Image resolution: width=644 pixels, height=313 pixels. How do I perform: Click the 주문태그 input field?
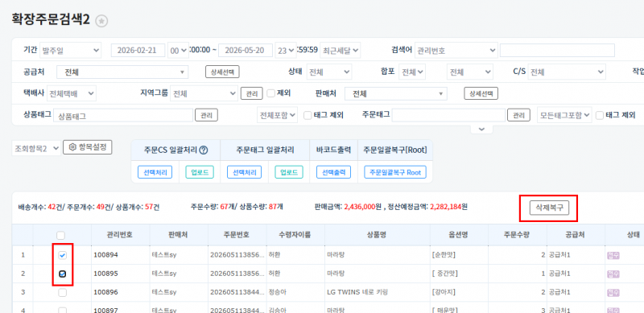click(x=448, y=115)
